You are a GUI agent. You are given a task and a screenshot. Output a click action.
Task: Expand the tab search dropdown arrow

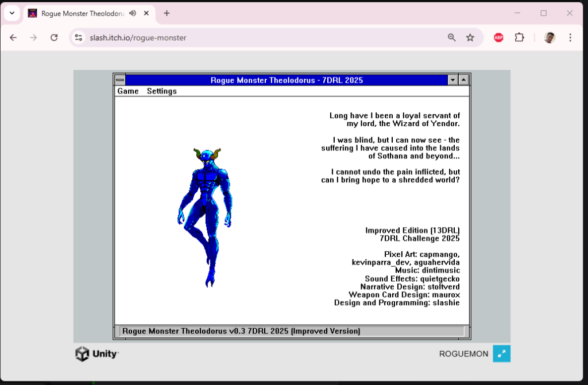coord(11,13)
